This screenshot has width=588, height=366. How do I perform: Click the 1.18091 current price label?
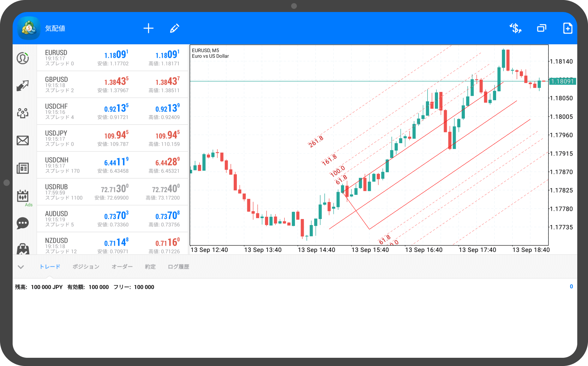[562, 81]
